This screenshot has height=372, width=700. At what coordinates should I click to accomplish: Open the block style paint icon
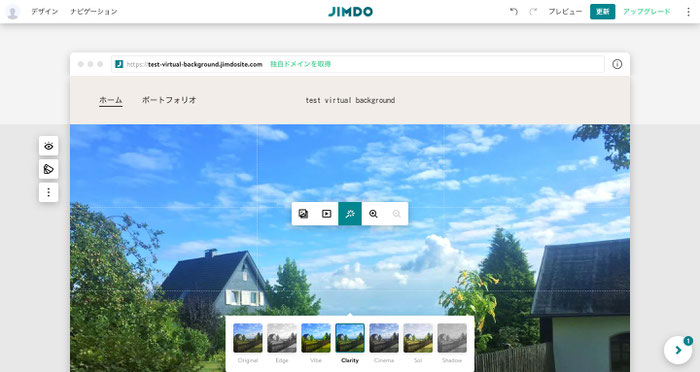[49, 169]
